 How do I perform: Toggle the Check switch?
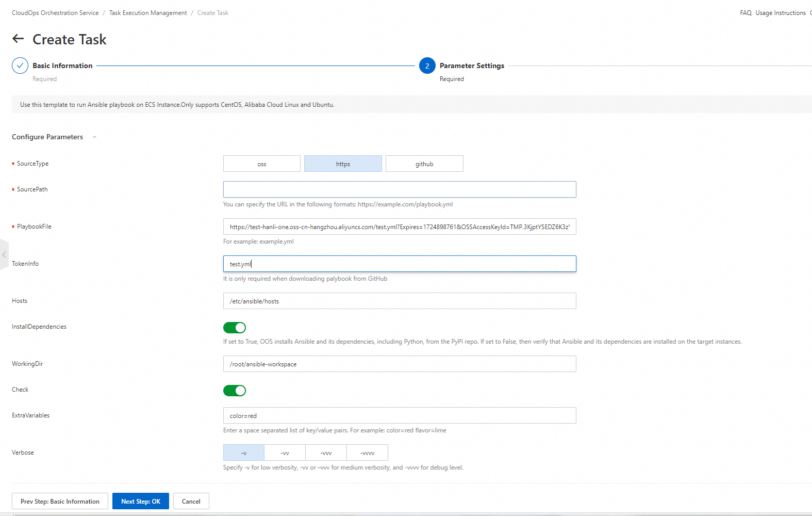[x=235, y=391]
